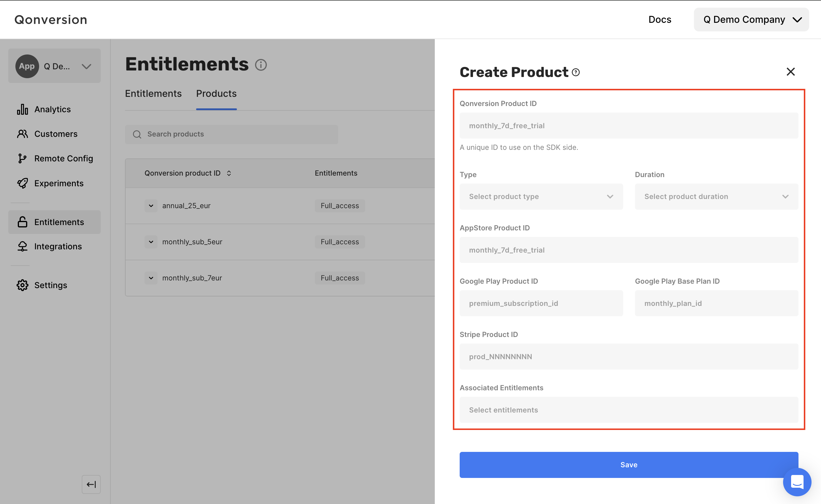Image resolution: width=821 pixels, height=504 pixels.
Task: Click the Save button
Action: [628, 465]
